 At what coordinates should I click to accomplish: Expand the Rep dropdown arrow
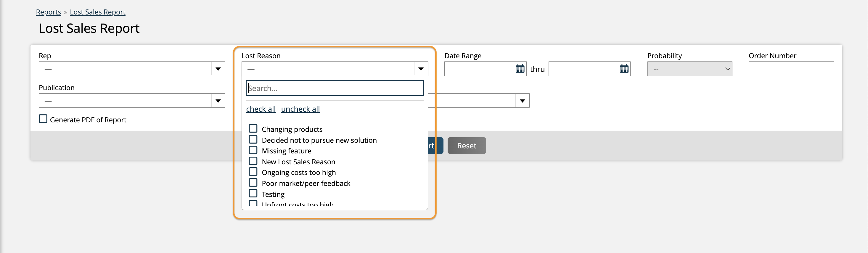(218, 69)
